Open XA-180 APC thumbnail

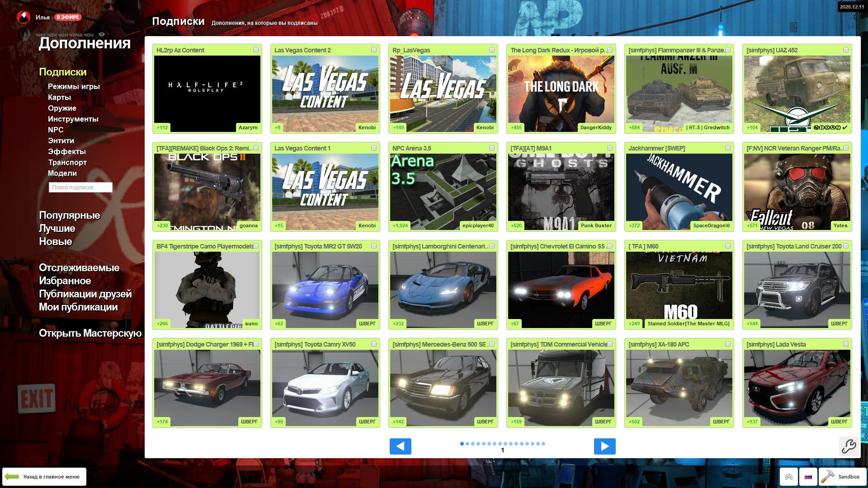pos(679,388)
